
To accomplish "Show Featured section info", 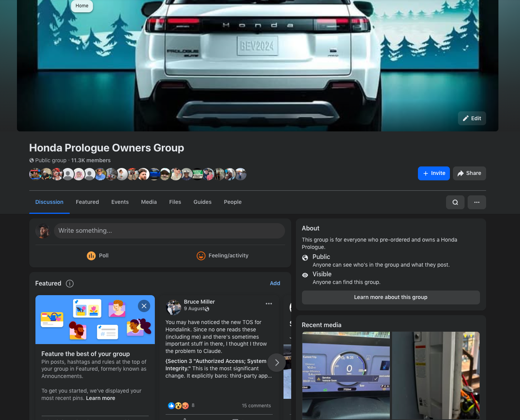I will coord(70,284).
